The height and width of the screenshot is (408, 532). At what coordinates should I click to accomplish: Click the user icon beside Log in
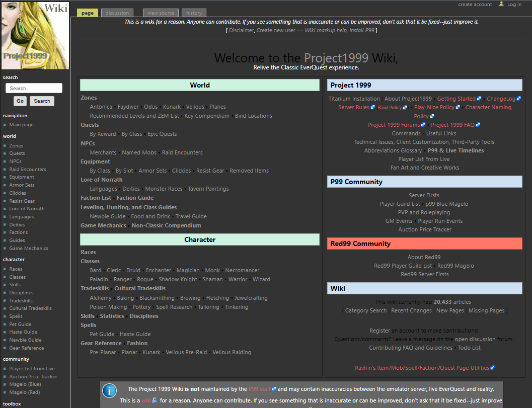coord(501,4)
